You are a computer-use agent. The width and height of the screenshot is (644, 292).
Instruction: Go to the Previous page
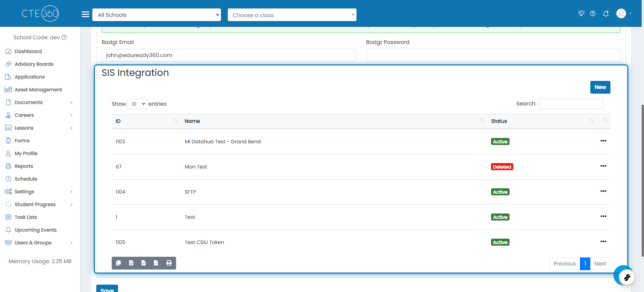pos(565,263)
